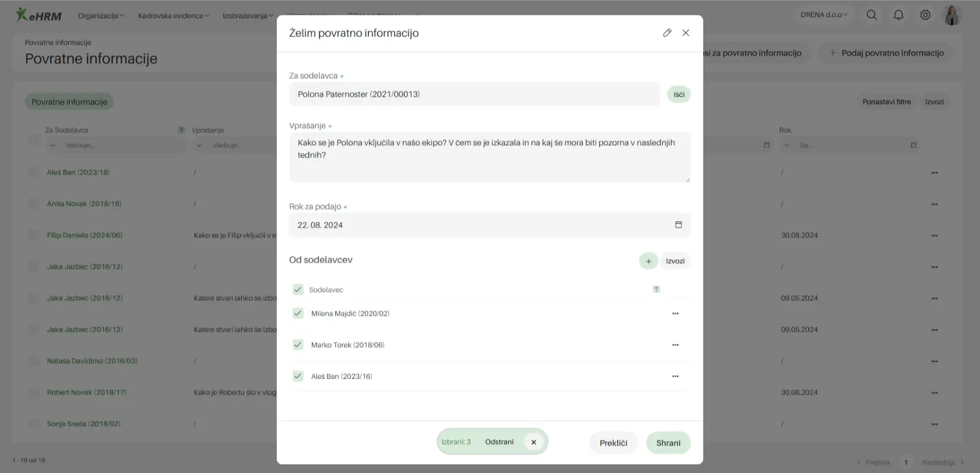Screen dimensions: 980x473
Task: Open the three-dot menu for Aleš Ban row in dialog
Action: (675, 377)
